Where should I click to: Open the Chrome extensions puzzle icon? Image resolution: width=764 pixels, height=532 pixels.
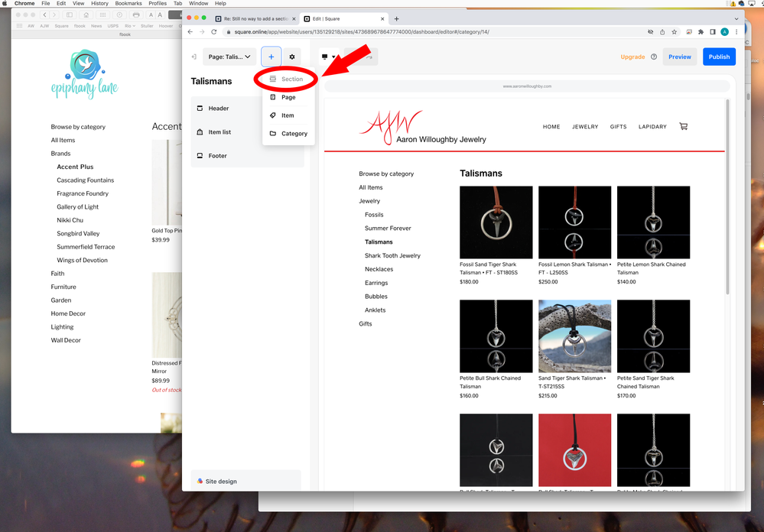tap(701, 32)
